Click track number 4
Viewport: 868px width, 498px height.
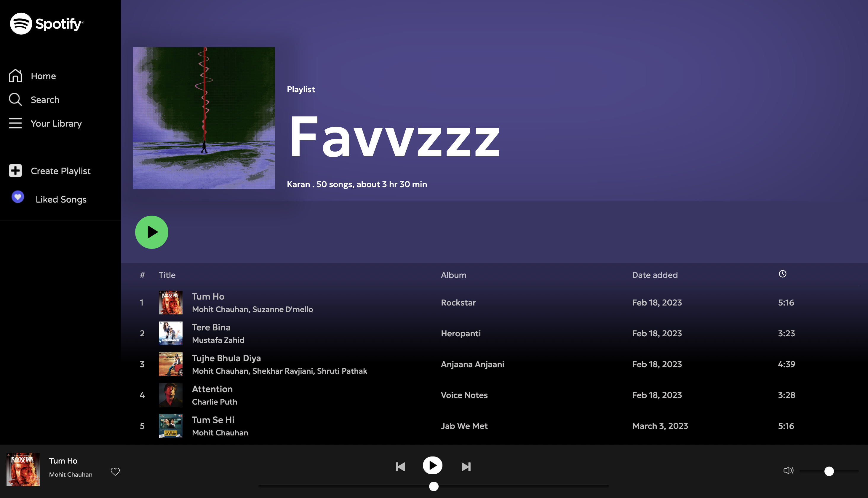tap(142, 395)
